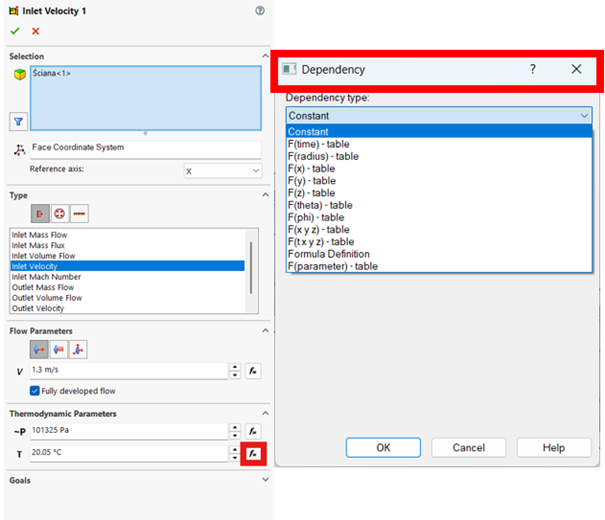Open dependency for temperature T value
The image size is (605, 520).
pyautogui.click(x=254, y=453)
